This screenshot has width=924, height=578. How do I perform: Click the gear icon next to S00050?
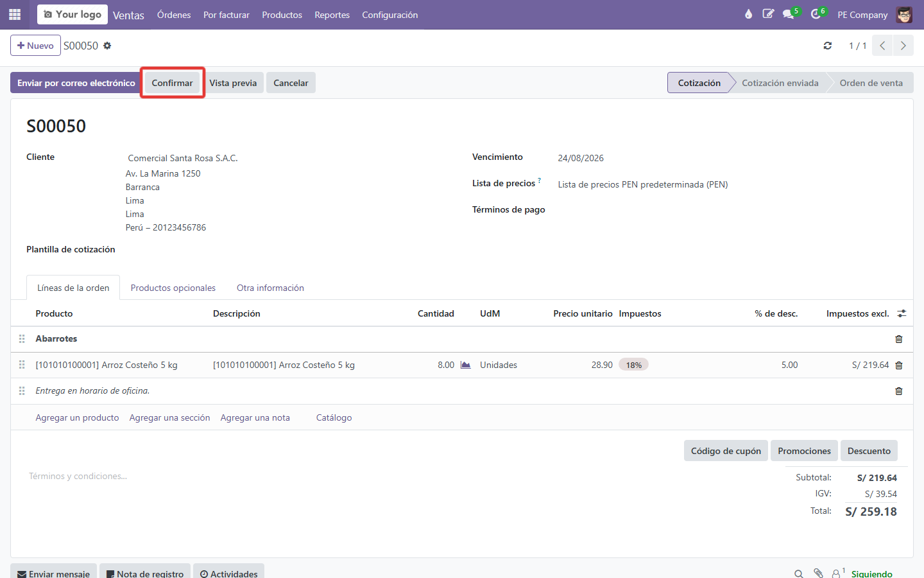(107, 46)
